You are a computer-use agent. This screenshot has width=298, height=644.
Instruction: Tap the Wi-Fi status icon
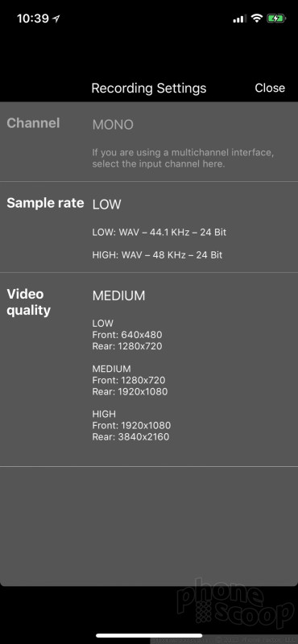point(257,19)
